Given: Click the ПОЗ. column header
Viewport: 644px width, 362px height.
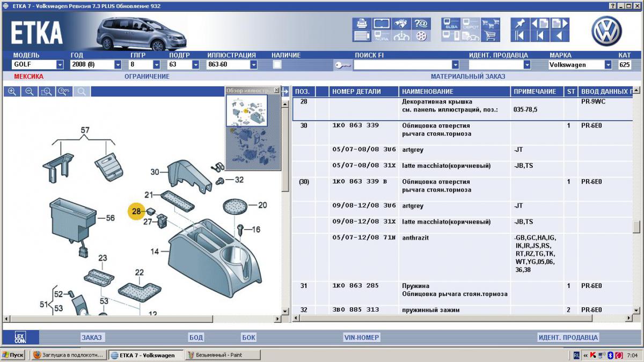Looking at the screenshot, I should [x=303, y=92].
